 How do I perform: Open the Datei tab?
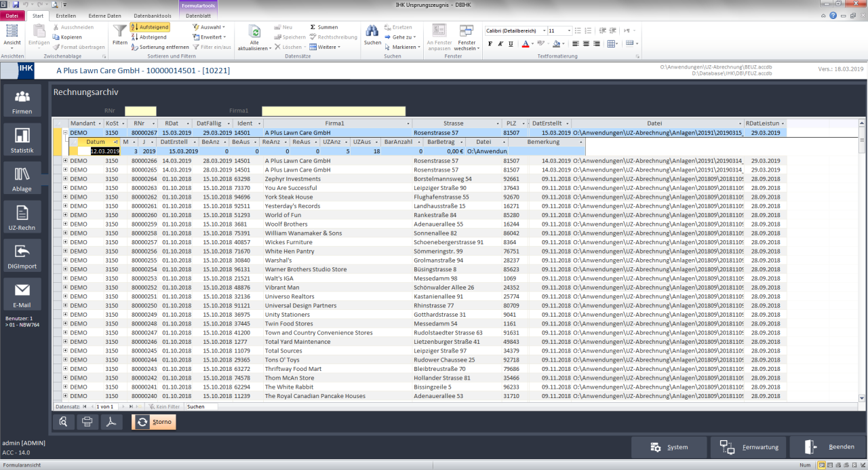(12, 15)
